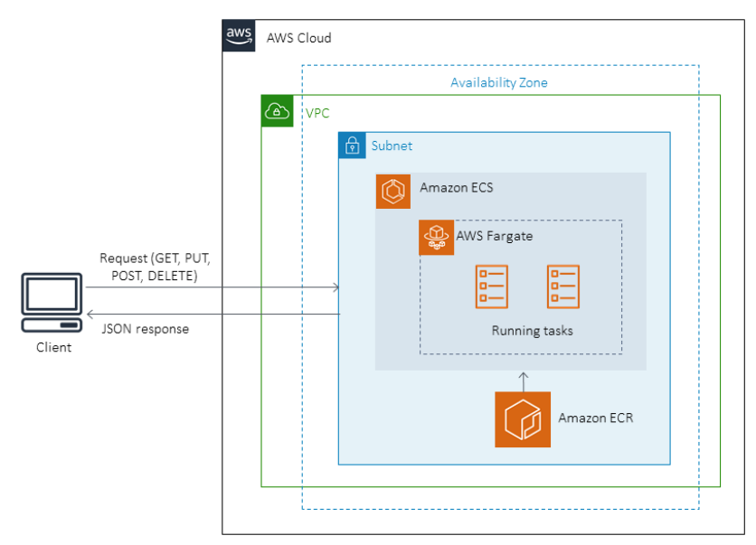Select the 'Subnet' label text
The width and height of the screenshot is (756, 545).
pos(392,146)
